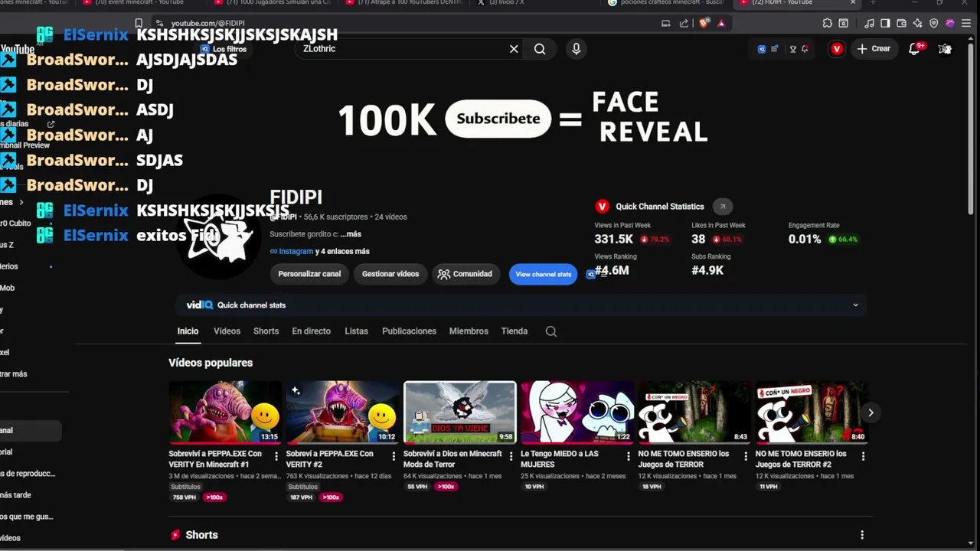Screen dimensions: 980x551
Task: Open the Crear upload menu
Action: pos(874,49)
